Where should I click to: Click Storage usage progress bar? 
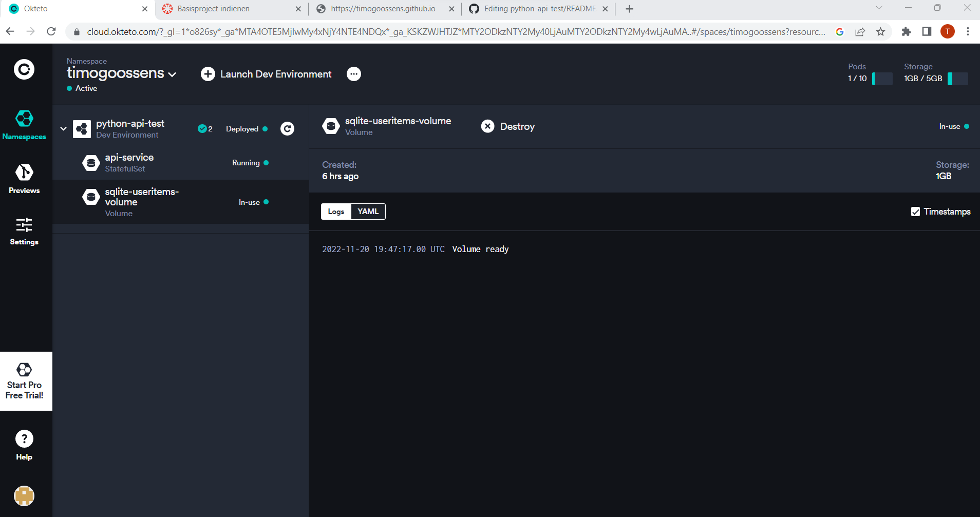pyautogui.click(x=957, y=79)
